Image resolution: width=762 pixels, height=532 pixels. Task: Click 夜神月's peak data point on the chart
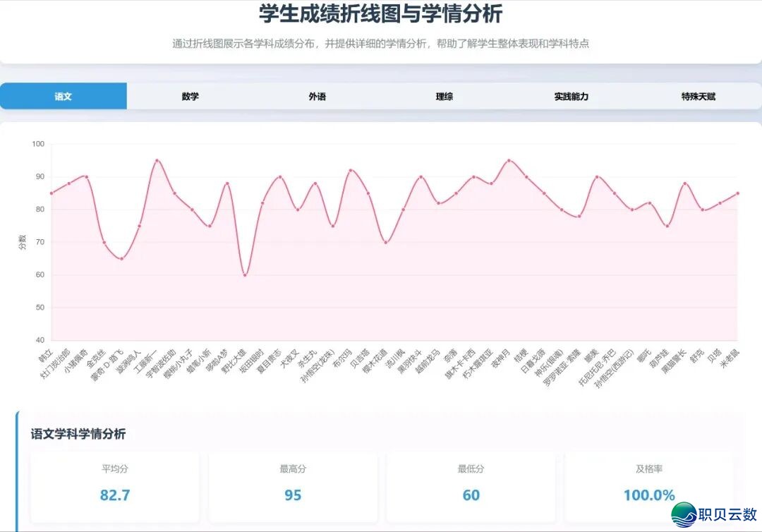(509, 160)
